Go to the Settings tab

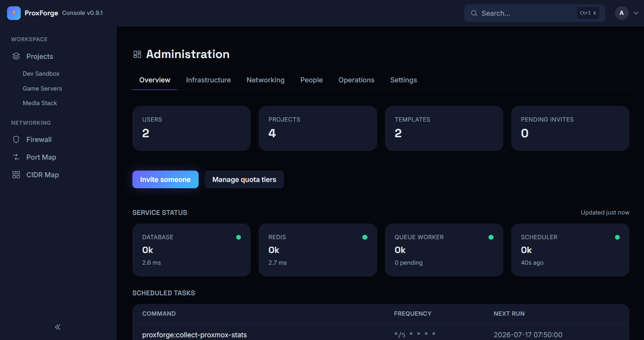[x=403, y=80]
